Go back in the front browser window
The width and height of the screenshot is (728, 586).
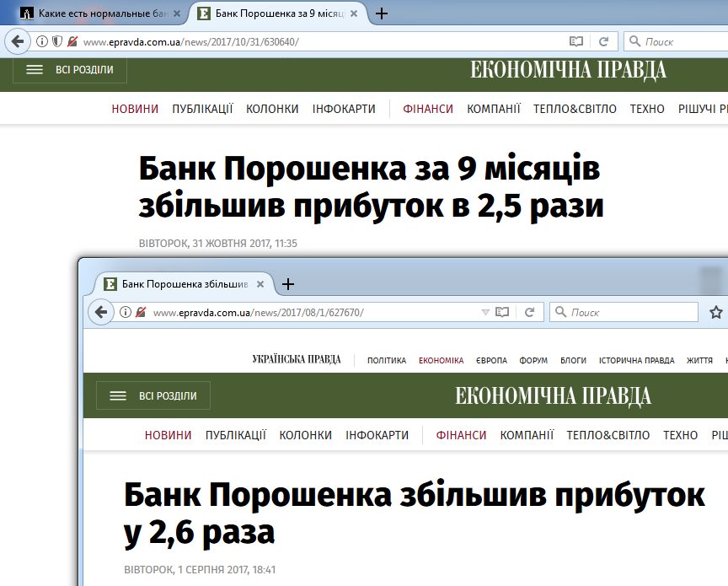(101, 312)
